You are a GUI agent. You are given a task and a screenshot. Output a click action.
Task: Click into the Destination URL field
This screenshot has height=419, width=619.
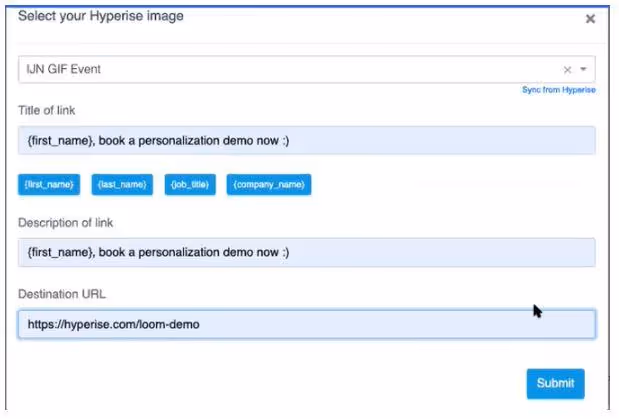click(x=306, y=324)
